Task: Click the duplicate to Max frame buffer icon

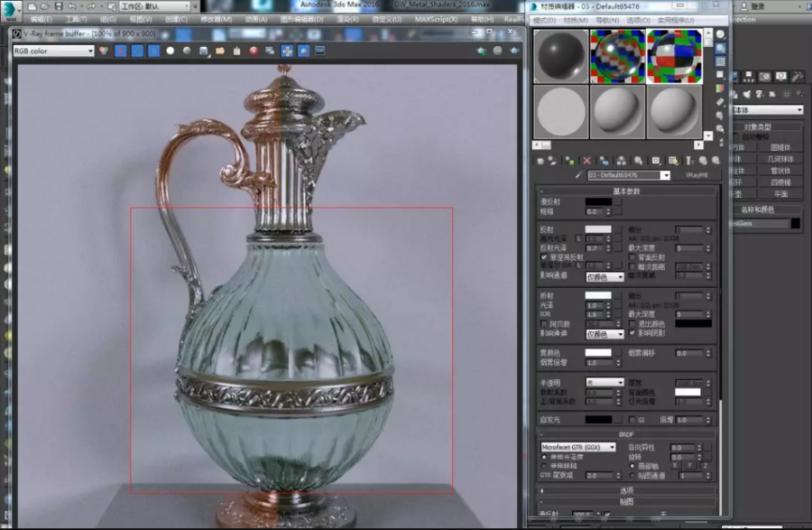Action: click(x=270, y=51)
